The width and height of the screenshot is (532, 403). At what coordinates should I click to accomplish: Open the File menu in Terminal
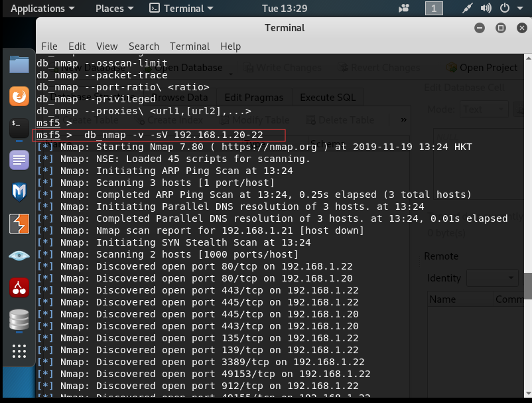click(49, 46)
